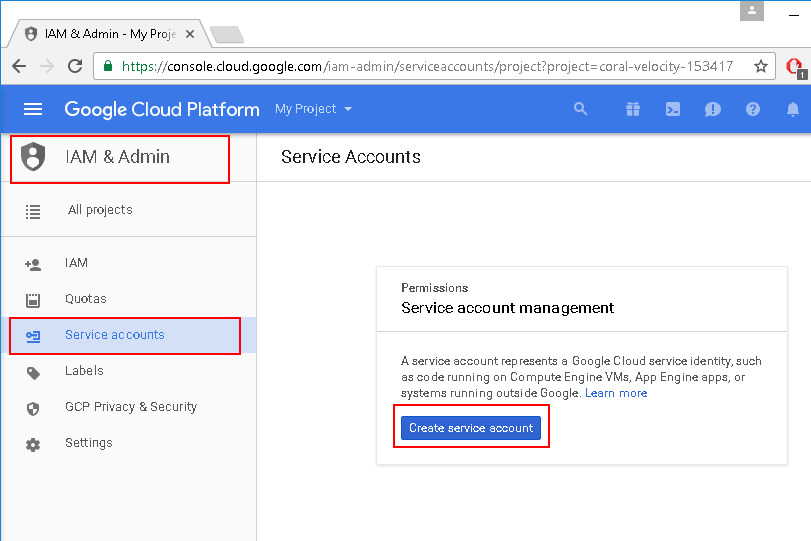Bookmark page with the star icon
This screenshot has height=541, width=811.
tap(760, 66)
